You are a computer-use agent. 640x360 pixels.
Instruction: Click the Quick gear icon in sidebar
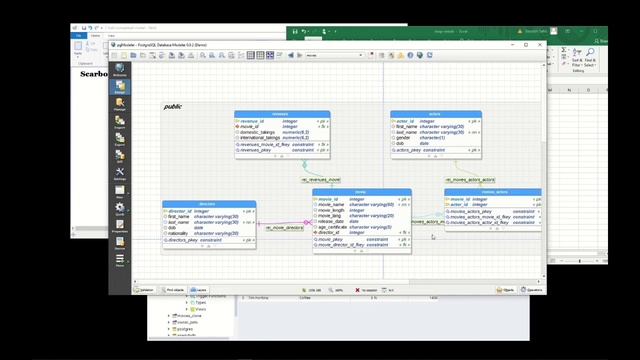120,209
